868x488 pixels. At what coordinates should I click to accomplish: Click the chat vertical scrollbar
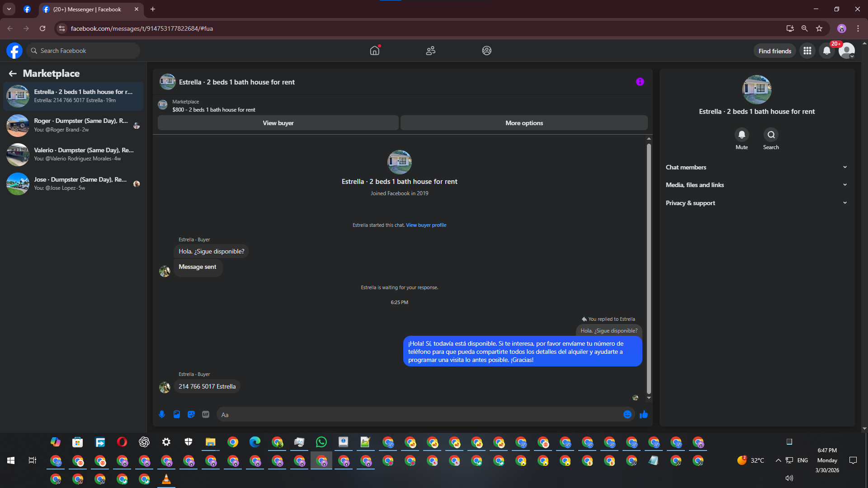point(649,269)
